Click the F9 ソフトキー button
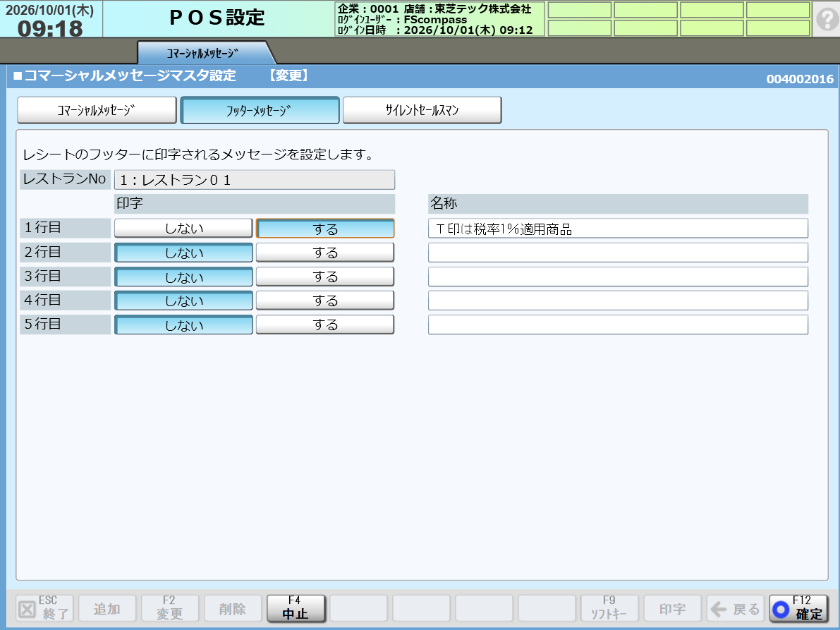 click(x=609, y=609)
